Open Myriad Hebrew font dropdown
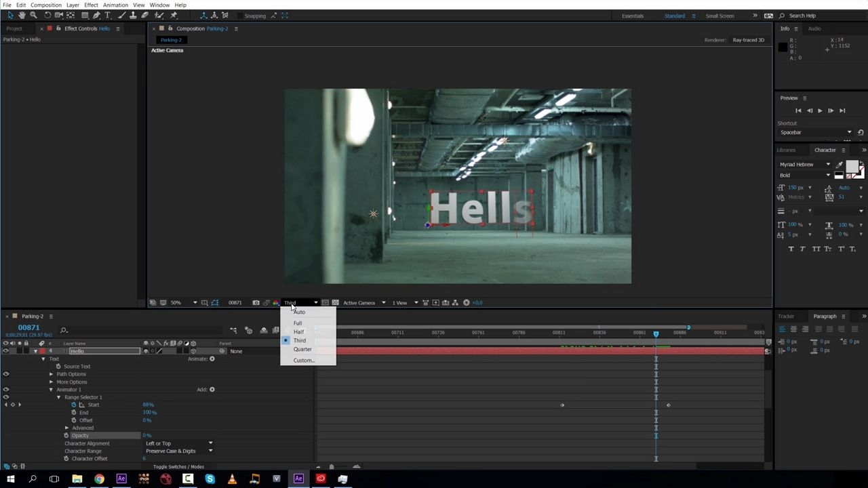Viewport: 868px width, 488px height. [805, 165]
